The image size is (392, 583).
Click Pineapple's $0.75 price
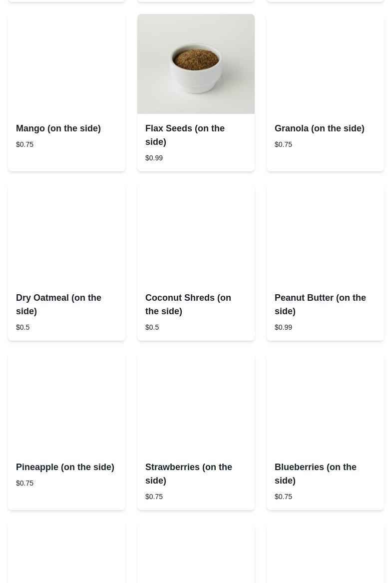(25, 483)
